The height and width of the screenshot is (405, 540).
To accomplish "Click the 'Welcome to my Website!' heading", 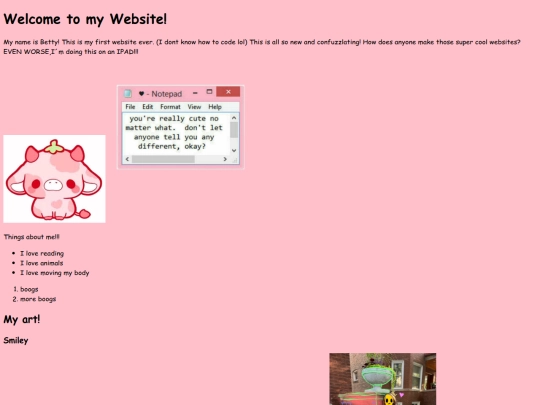I will [85, 19].
